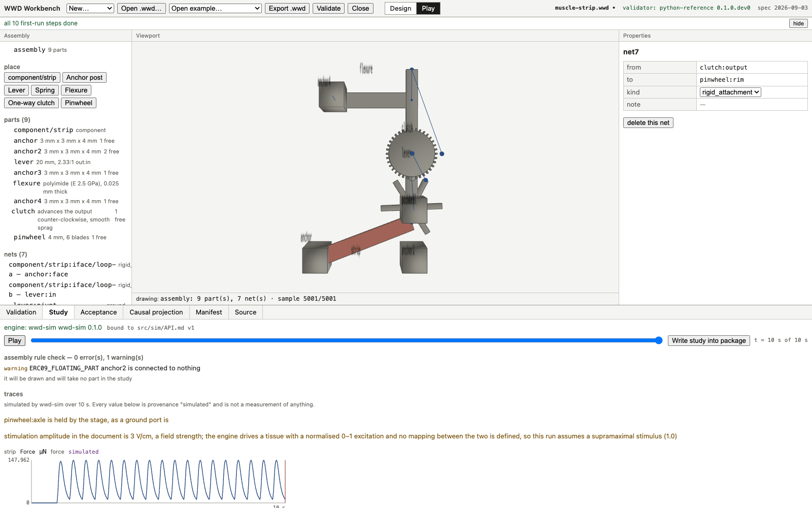Click the clutch gear in viewport
The height and width of the screenshot is (508, 812).
coord(412,153)
